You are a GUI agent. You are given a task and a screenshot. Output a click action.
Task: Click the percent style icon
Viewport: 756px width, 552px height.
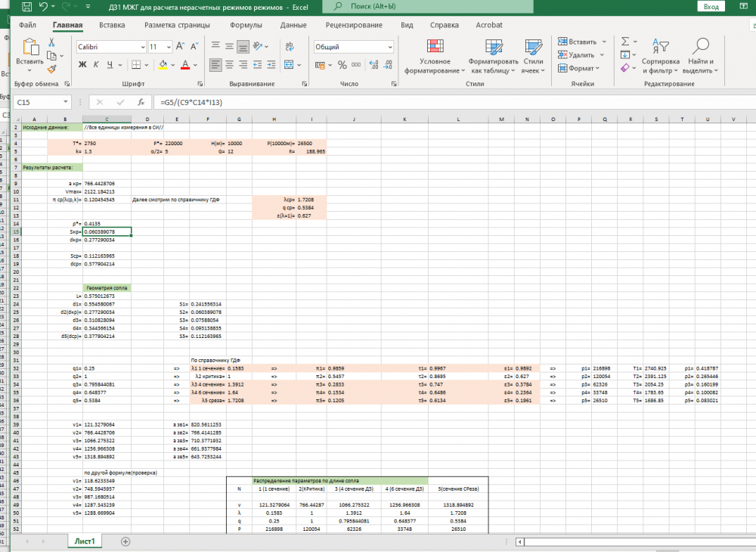tap(342, 64)
